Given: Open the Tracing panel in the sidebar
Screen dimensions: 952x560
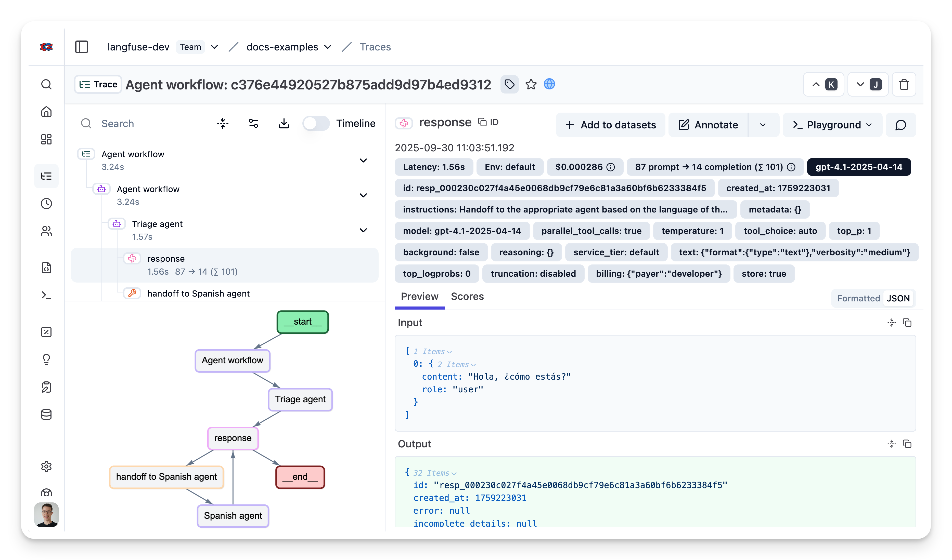Looking at the screenshot, I should pyautogui.click(x=46, y=176).
